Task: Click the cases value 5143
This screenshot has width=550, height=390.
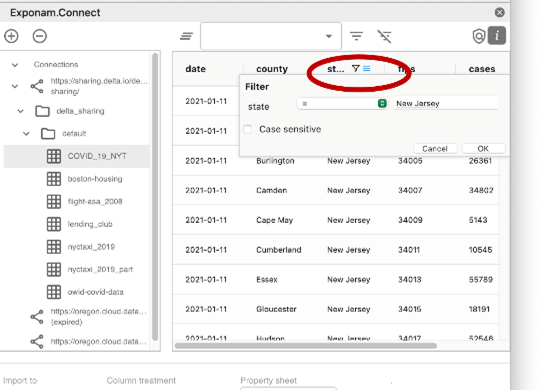Action: pos(478,220)
